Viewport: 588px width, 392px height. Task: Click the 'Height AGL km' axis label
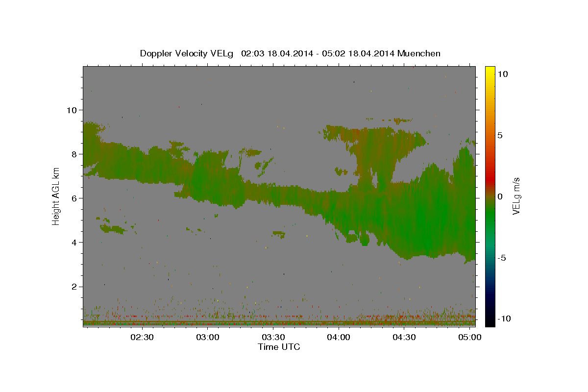coord(56,196)
